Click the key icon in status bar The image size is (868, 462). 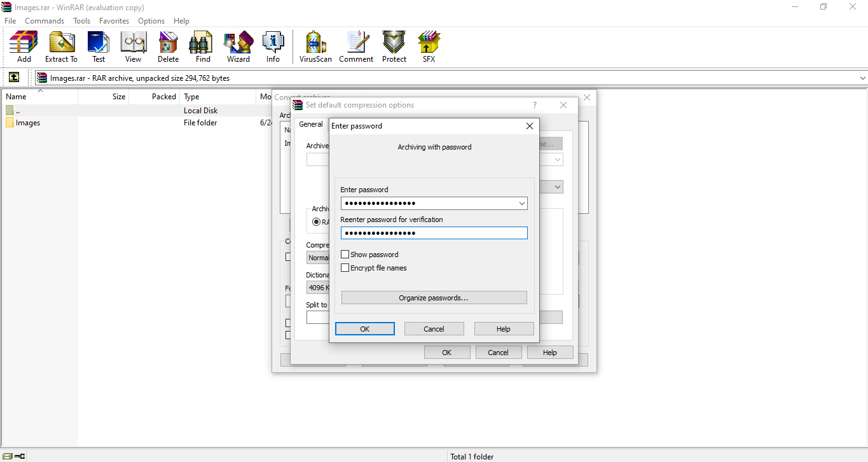click(20, 456)
